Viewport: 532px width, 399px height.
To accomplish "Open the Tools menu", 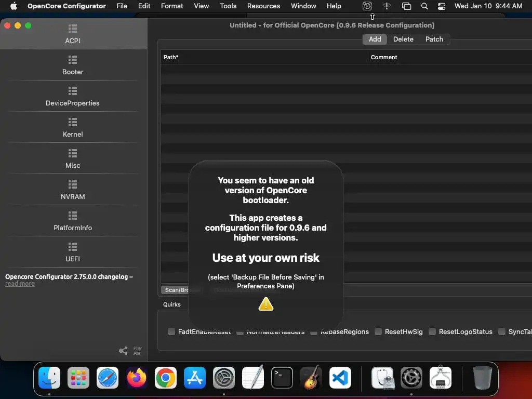I will [x=228, y=6].
